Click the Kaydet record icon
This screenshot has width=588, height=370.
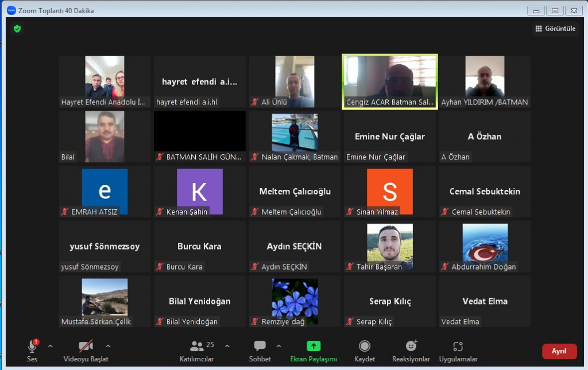tap(365, 346)
